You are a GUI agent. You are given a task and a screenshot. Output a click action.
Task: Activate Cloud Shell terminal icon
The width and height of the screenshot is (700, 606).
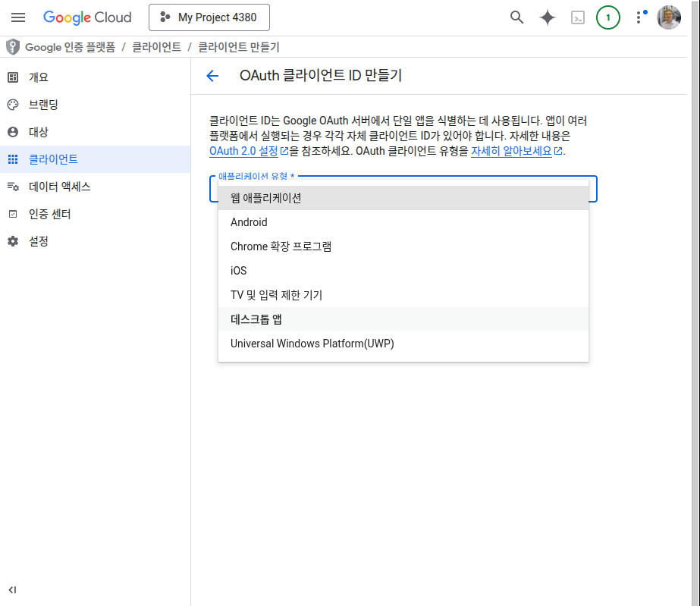(x=578, y=17)
